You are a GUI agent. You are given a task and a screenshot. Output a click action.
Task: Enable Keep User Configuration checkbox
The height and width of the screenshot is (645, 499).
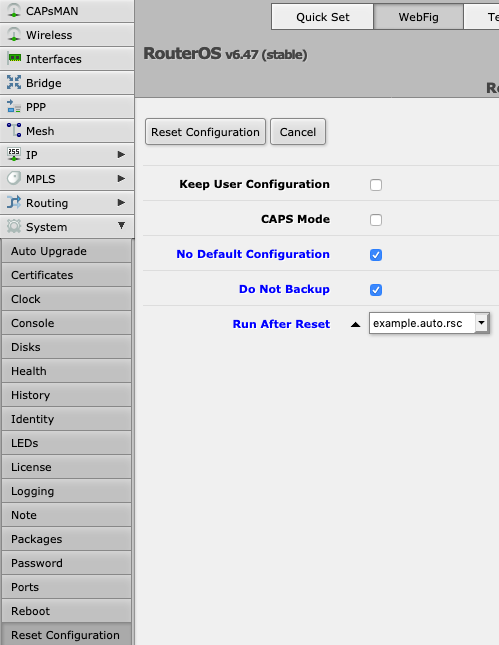376,185
